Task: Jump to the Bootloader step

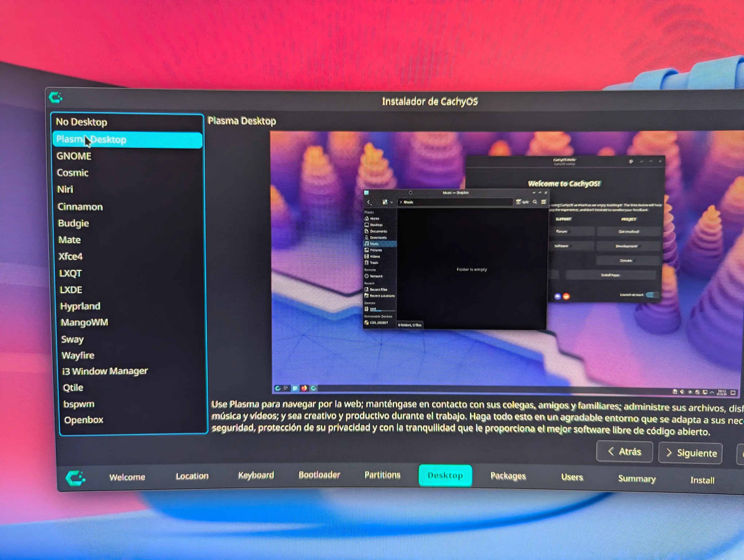Action: point(319,475)
